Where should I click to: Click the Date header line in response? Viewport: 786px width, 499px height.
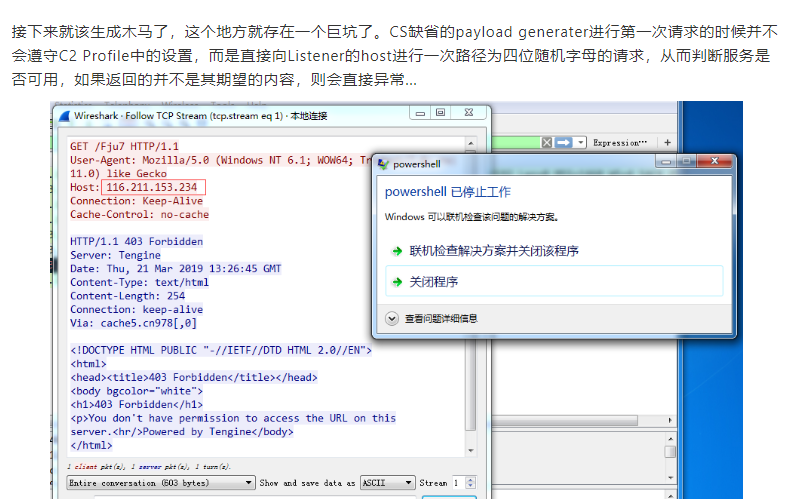point(175,269)
